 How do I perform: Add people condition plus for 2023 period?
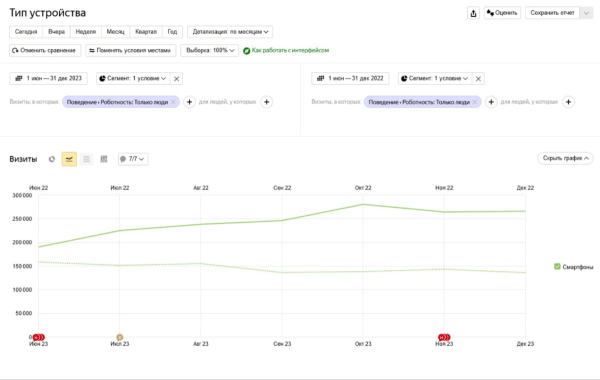[267, 102]
